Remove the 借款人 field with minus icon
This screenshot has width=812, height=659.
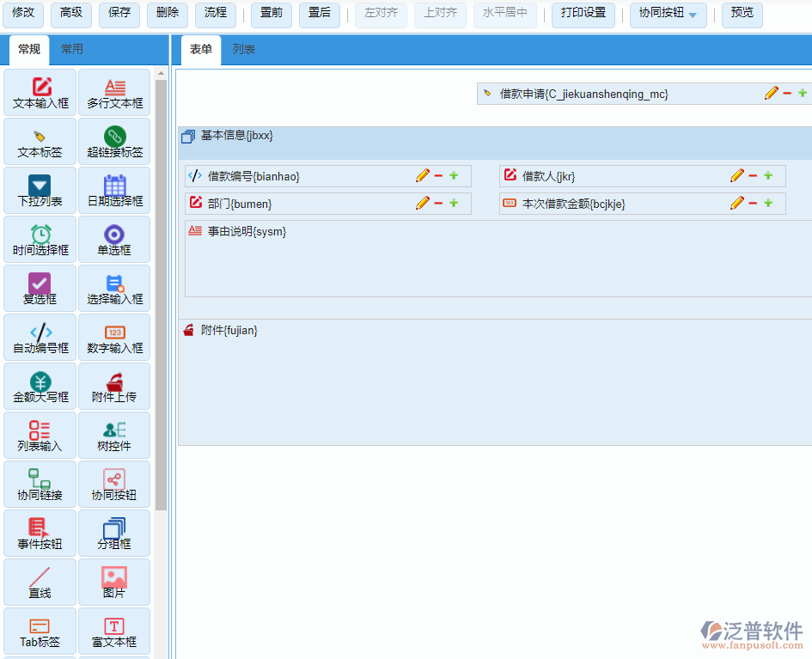753,176
